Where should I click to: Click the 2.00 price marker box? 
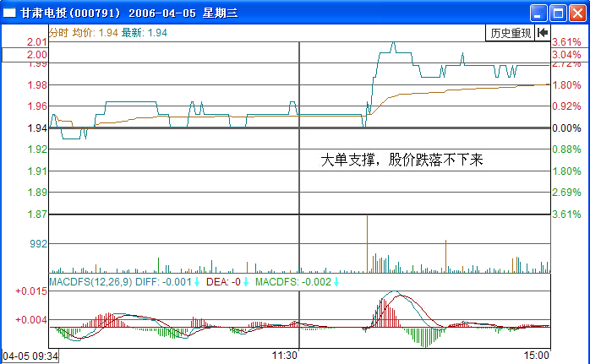(25, 54)
